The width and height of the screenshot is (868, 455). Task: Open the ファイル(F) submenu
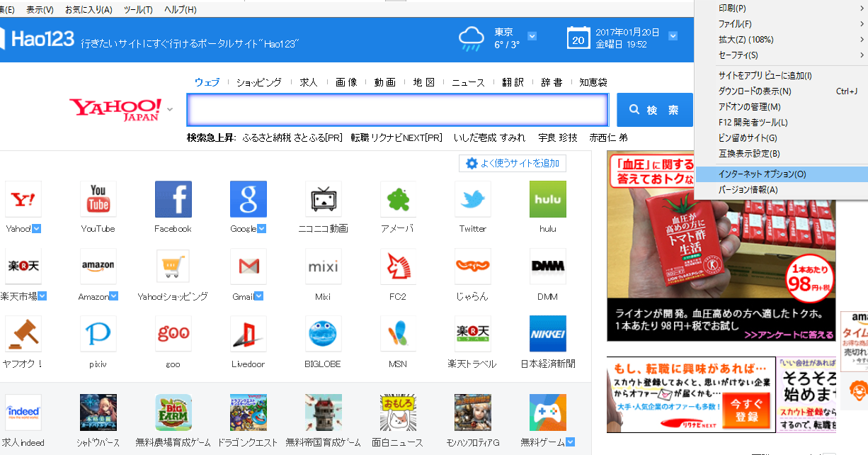782,24
